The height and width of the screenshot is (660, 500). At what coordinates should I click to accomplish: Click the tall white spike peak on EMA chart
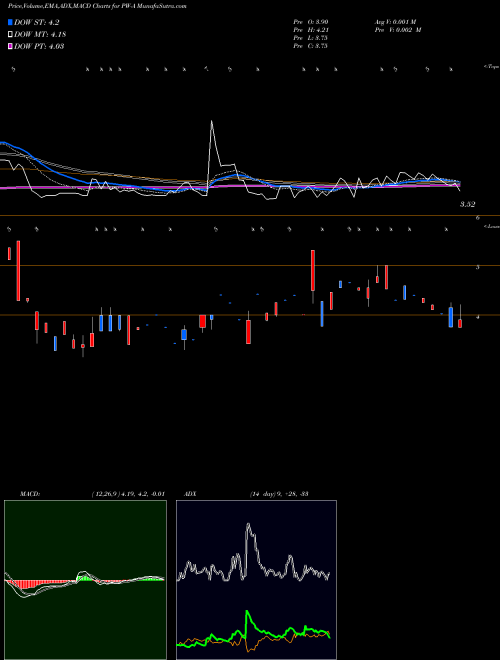click(211, 122)
